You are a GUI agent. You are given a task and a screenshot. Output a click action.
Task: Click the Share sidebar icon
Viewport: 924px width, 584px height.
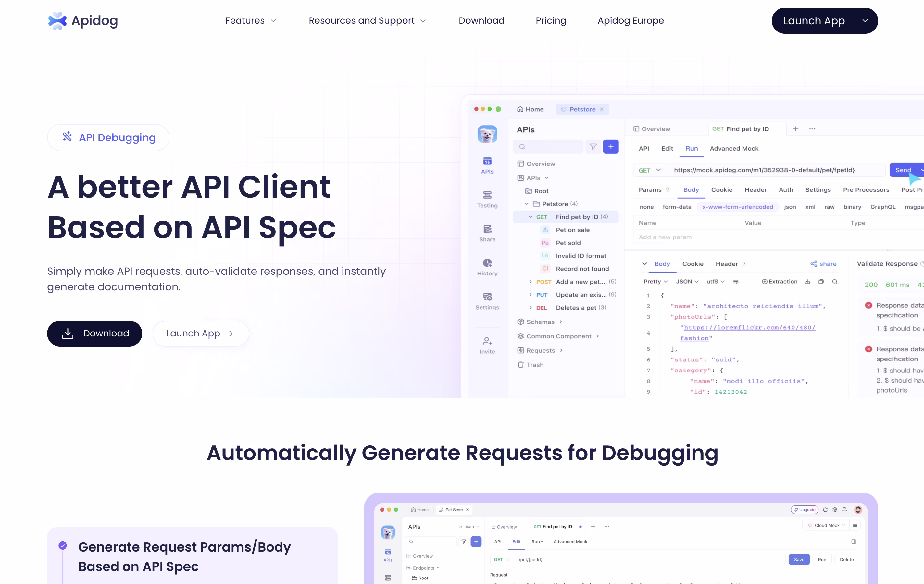[x=487, y=229]
